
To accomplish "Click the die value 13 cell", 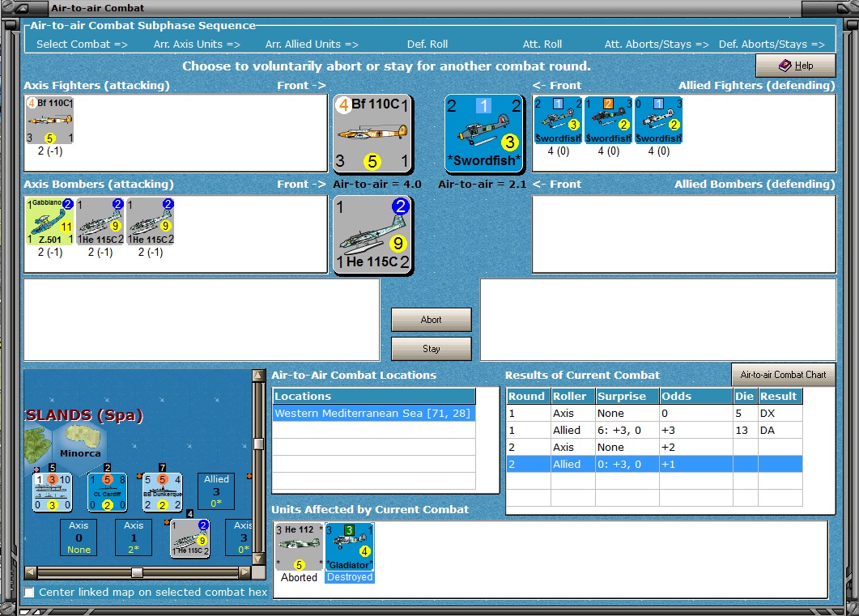I will click(745, 430).
